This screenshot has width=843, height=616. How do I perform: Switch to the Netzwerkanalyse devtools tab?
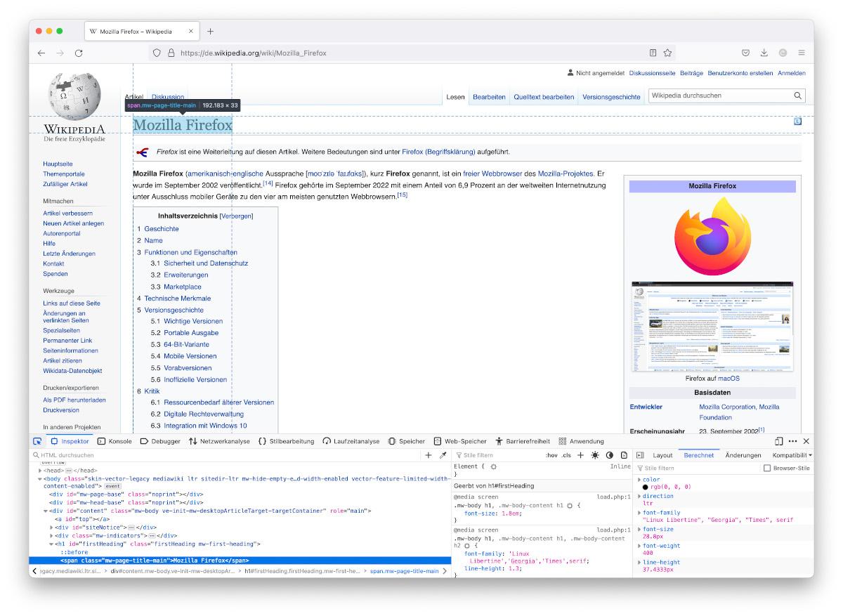pos(218,441)
